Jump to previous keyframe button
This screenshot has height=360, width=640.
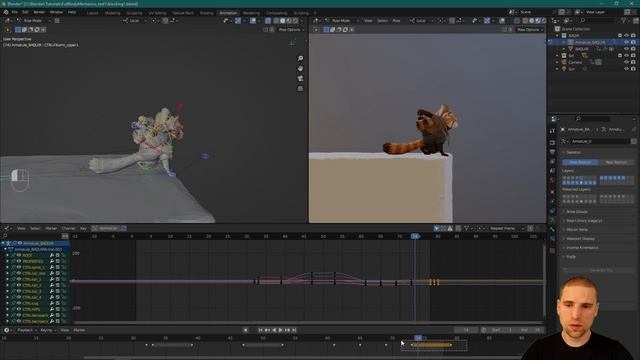(267, 330)
